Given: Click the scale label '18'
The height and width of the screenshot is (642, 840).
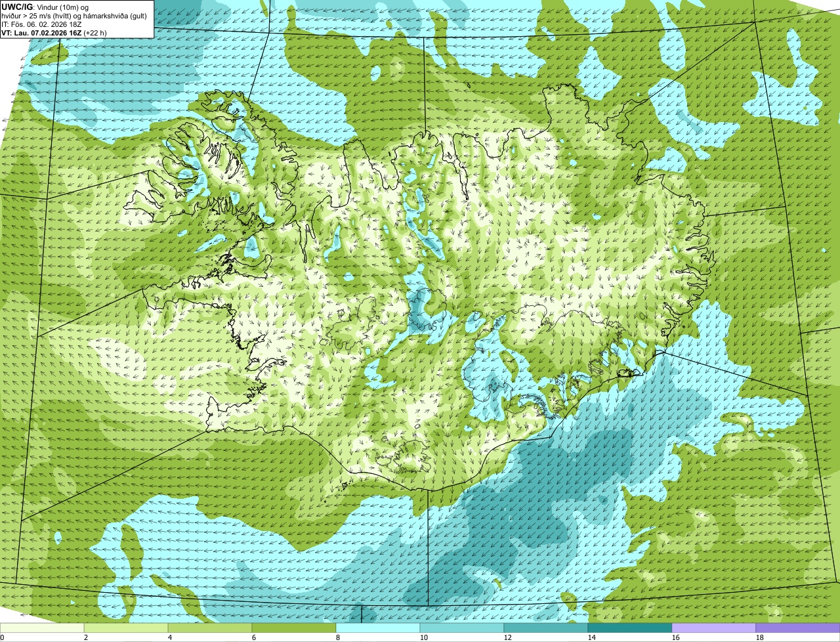Looking at the screenshot, I should (760, 637).
